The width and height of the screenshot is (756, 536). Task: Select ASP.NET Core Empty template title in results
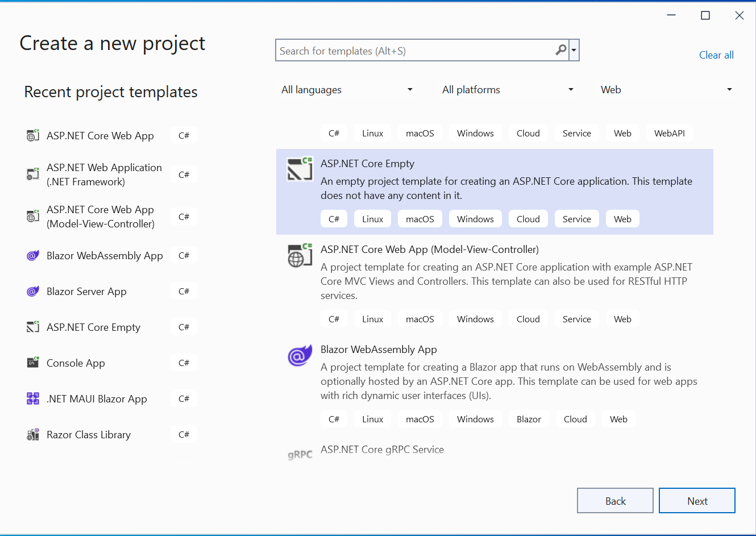tap(367, 164)
